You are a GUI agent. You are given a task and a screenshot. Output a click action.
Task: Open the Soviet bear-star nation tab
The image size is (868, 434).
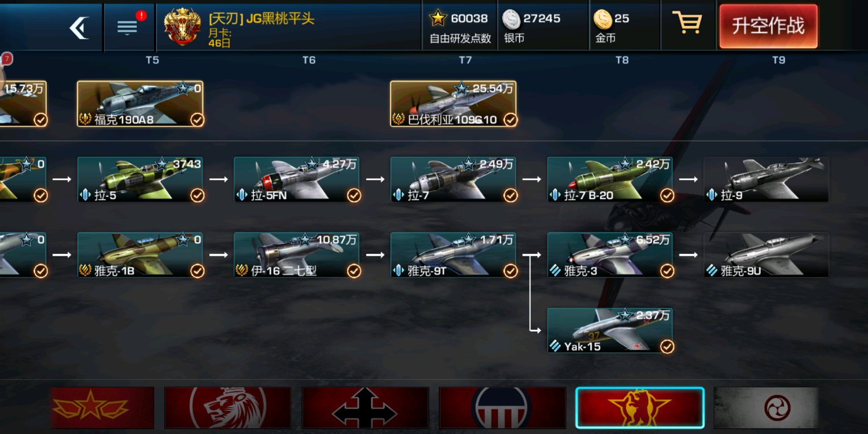640,408
